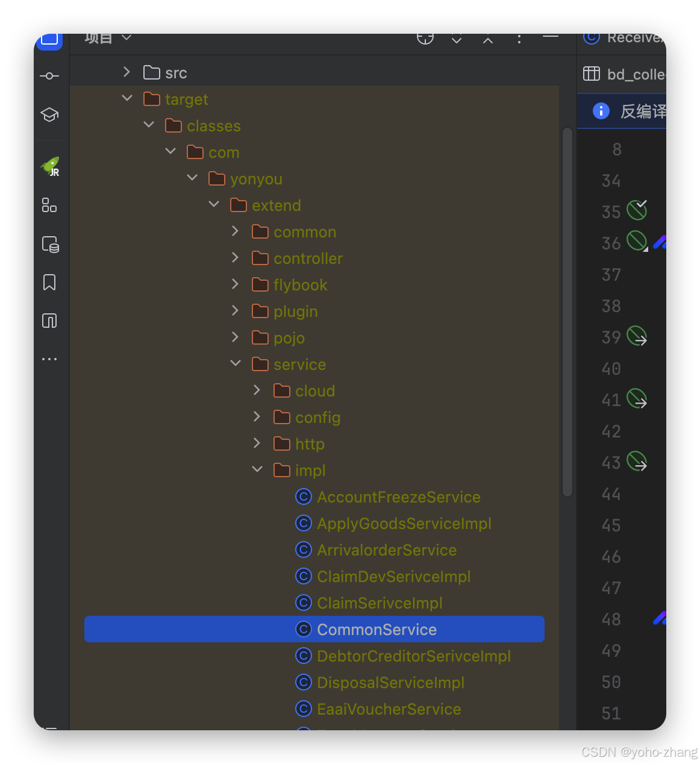Screen dimensions: 700x764
Task: Open the Bookmarks tool window icon
Action: pos(49,282)
